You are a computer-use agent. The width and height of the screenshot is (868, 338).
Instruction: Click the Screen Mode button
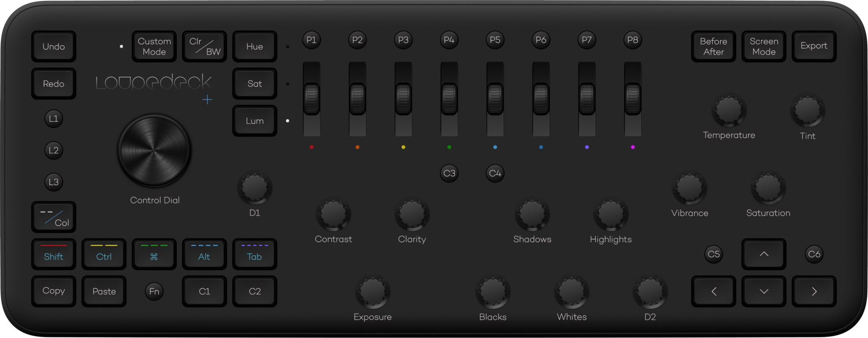(764, 46)
